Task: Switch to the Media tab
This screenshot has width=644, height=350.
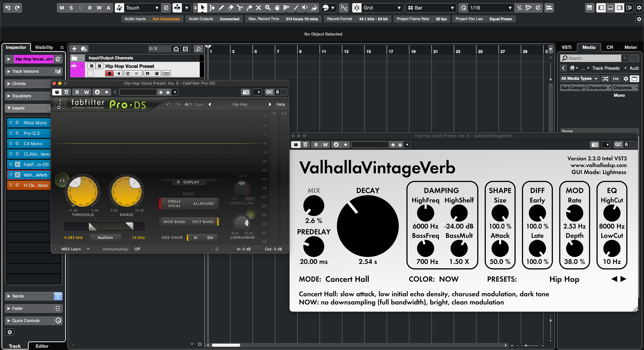Action: [589, 47]
